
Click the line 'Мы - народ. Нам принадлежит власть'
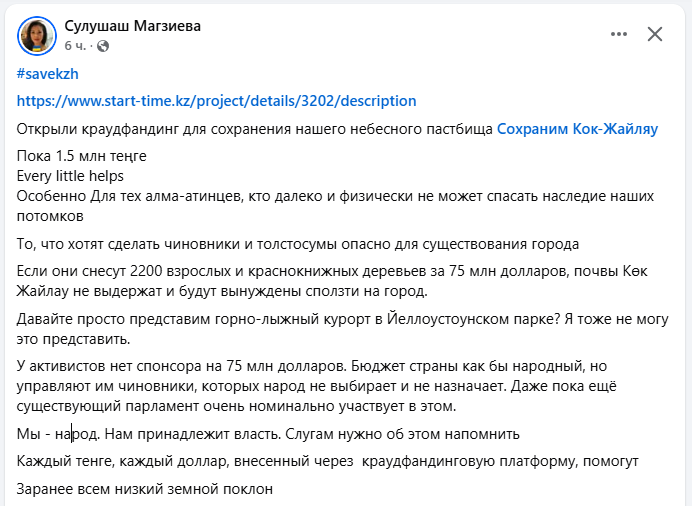(268, 435)
